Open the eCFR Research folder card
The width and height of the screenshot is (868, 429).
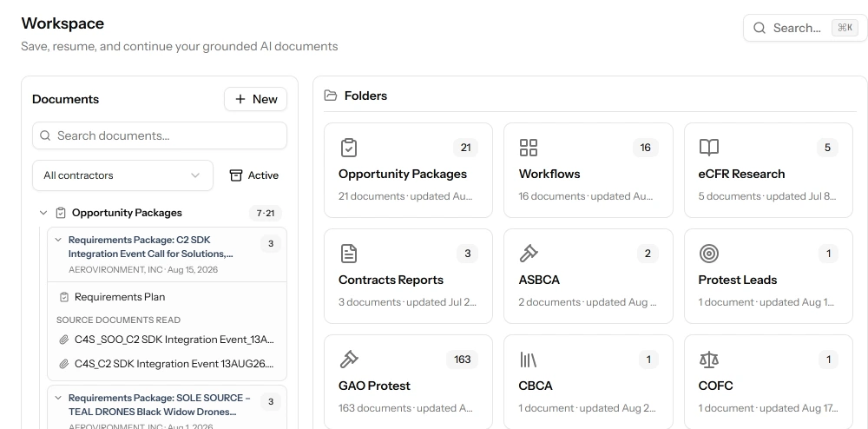(768, 170)
